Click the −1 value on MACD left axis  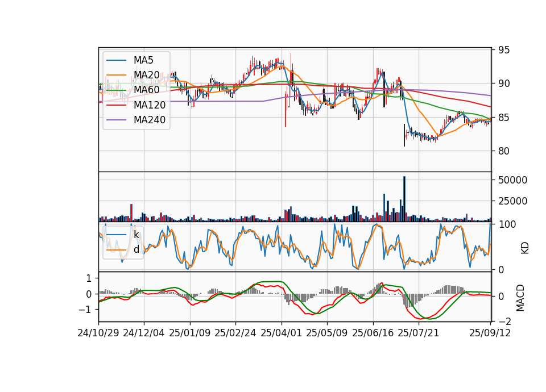pyautogui.click(x=86, y=309)
